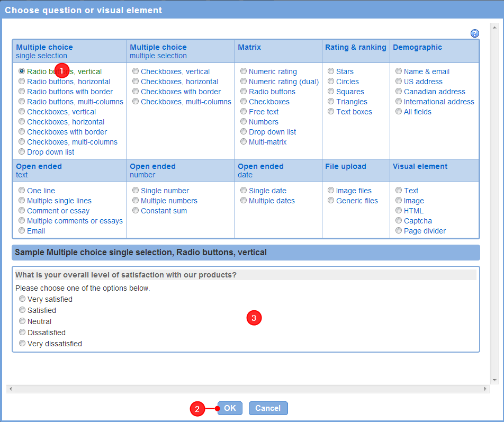The height and width of the screenshot is (422, 504).
Task: Dismiss dialog with Cancel button
Action: [x=268, y=408]
